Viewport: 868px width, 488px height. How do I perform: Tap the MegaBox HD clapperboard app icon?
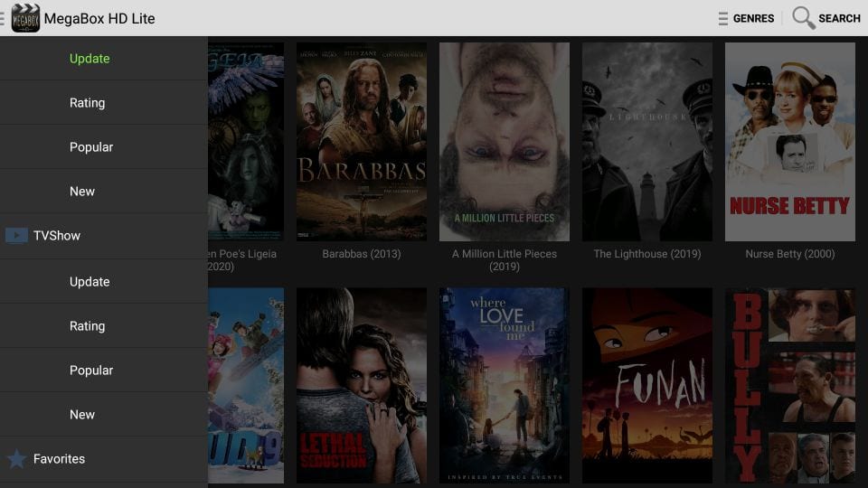pos(25,18)
